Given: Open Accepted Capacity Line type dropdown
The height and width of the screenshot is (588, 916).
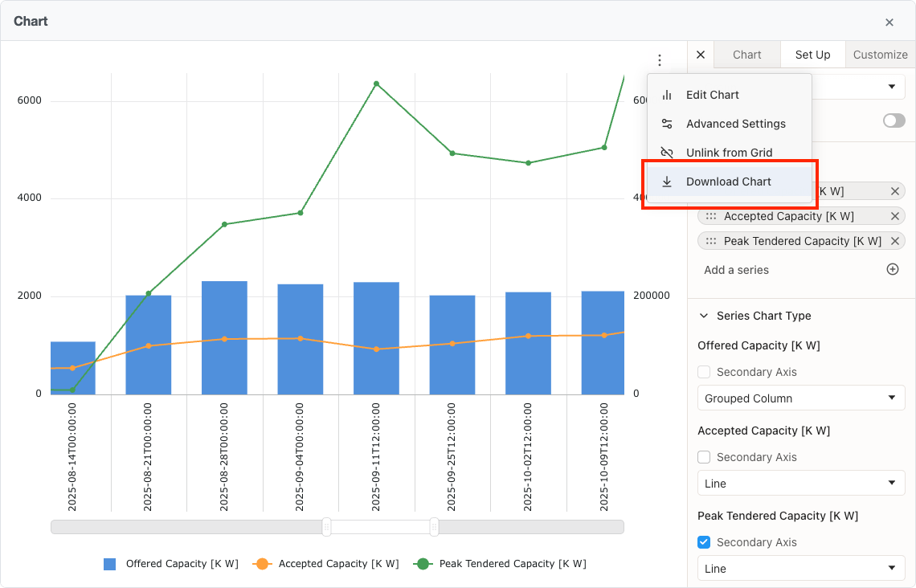Looking at the screenshot, I should coord(801,484).
